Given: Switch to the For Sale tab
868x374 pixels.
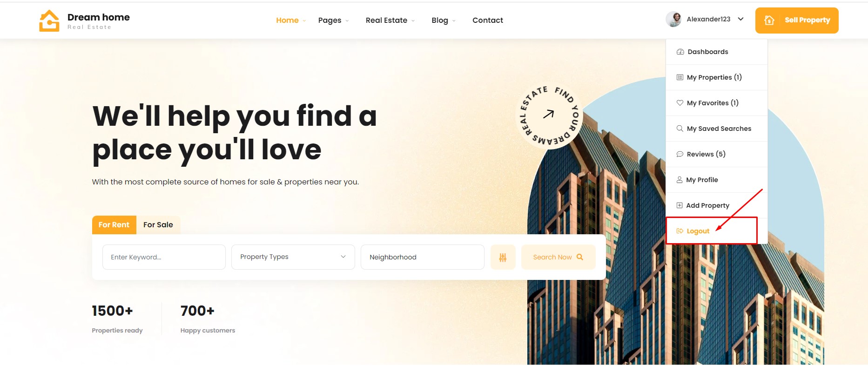Looking at the screenshot, I should pyautogui.click(x=158, y=224).
